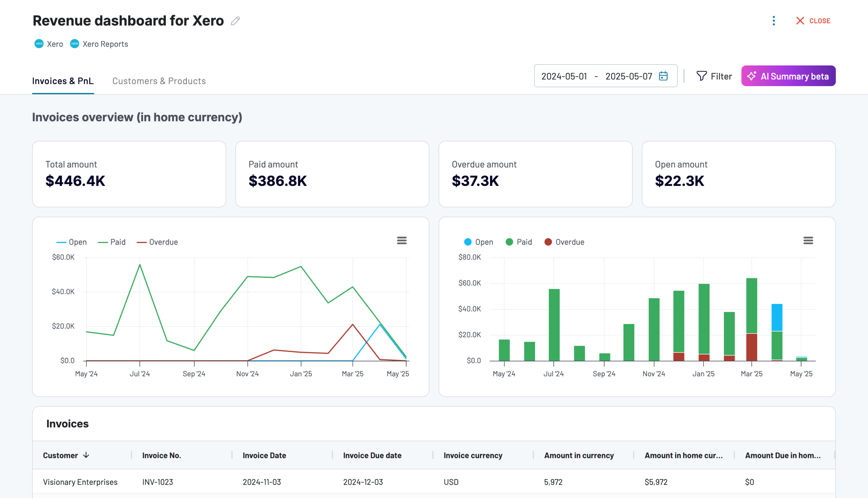
Task: Select the Invoices & PnL tab
Action: [x=63, y=81]
